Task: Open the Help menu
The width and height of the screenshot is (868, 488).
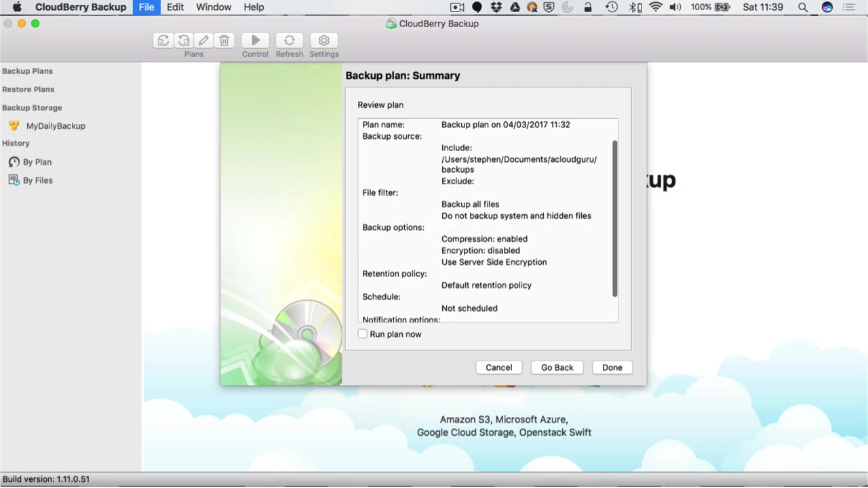Action: click(x=254, y=7)
